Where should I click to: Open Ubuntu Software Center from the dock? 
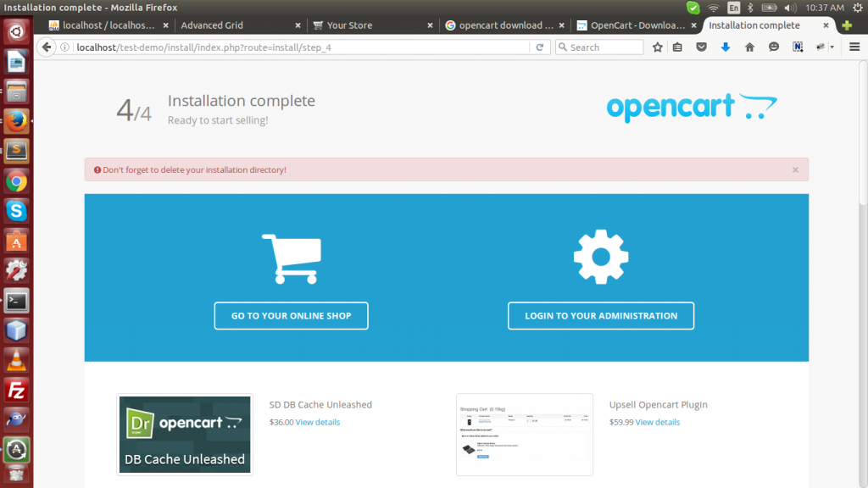click(16, 241)
